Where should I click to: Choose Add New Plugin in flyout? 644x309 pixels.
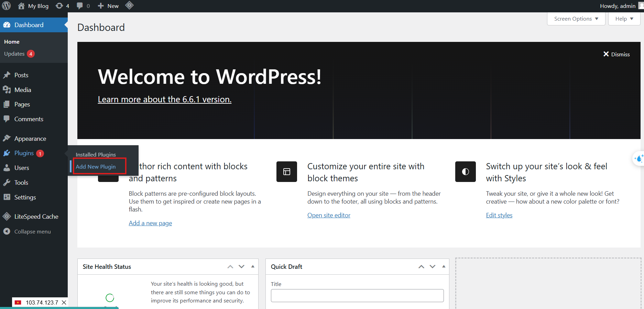pos(96,167)
